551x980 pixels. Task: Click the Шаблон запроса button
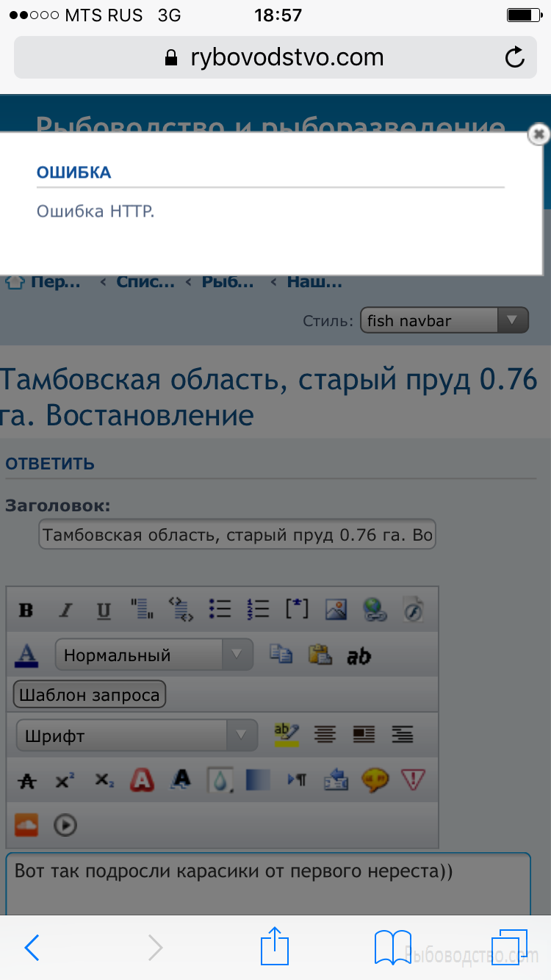[90, 695]
